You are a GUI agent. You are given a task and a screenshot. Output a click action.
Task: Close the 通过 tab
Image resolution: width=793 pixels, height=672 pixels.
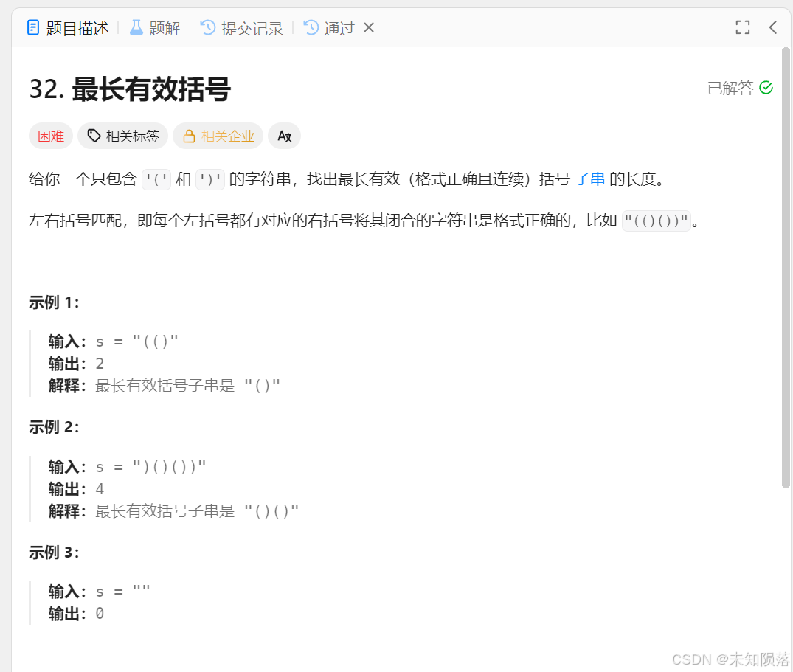click(369, 28)
